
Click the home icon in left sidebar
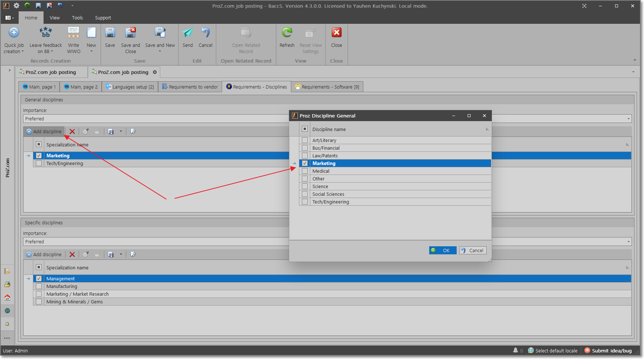tap(7, 298)
